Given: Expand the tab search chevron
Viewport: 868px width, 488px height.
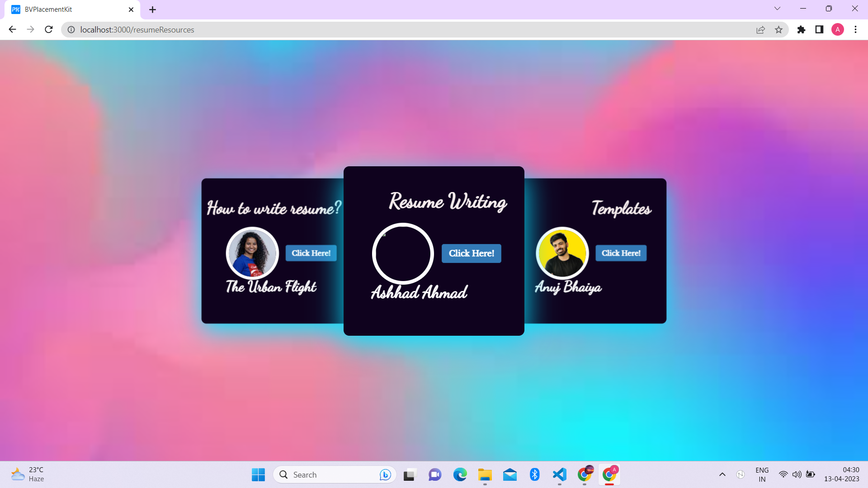Looking at the screenshot, I should (x=777, y=9).
